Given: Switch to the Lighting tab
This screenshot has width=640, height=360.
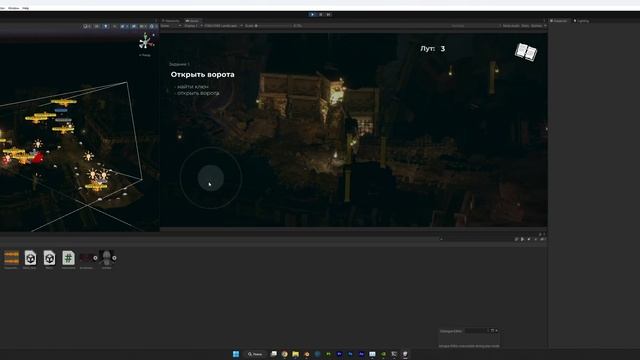Looking at the screenshot, I should coord(582,21).
